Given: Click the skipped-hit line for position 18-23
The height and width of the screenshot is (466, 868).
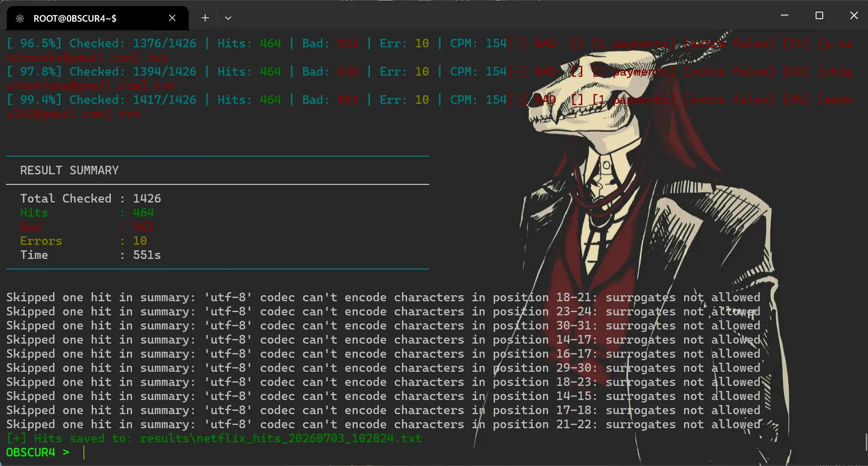Looking at the screenshot, I should point(383,382).
